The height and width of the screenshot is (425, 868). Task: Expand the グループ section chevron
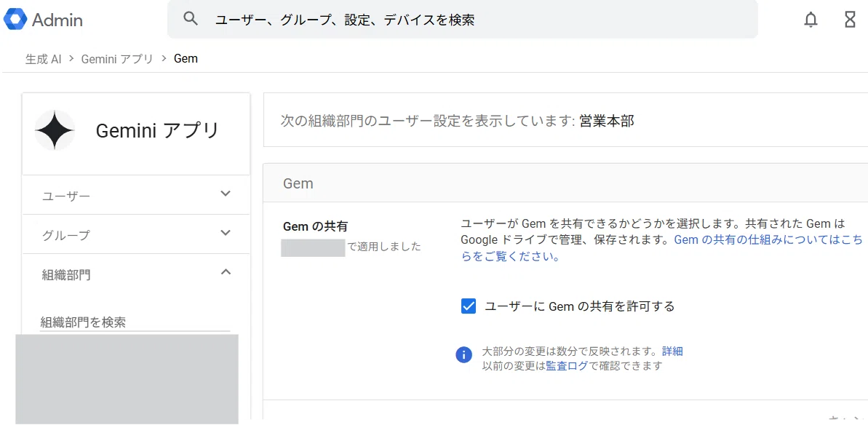tap(226, 233)
